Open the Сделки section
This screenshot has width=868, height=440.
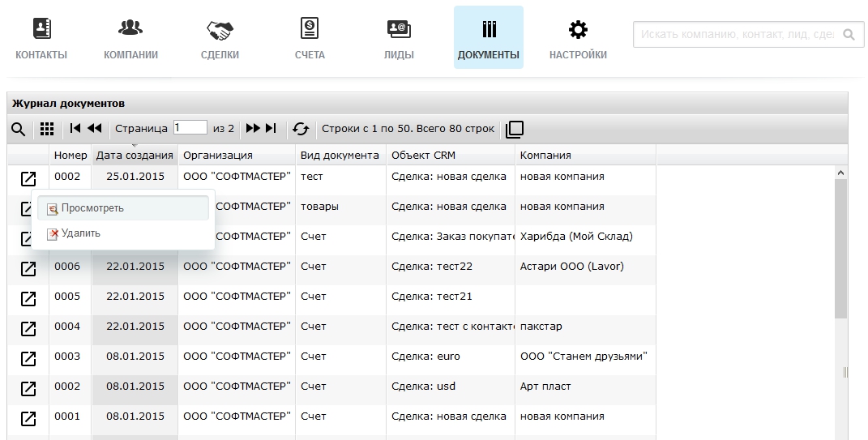[x=220, y=38]
